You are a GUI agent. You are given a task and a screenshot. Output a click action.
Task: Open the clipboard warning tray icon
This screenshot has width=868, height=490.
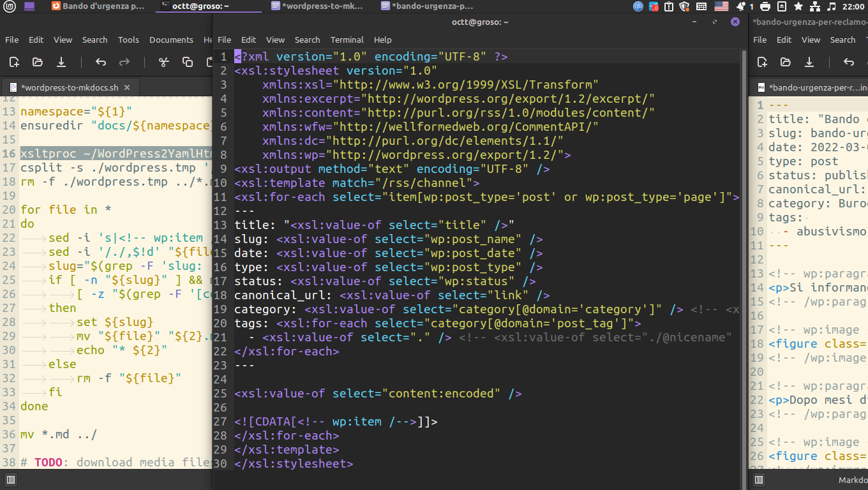click(x=669, y=6)
